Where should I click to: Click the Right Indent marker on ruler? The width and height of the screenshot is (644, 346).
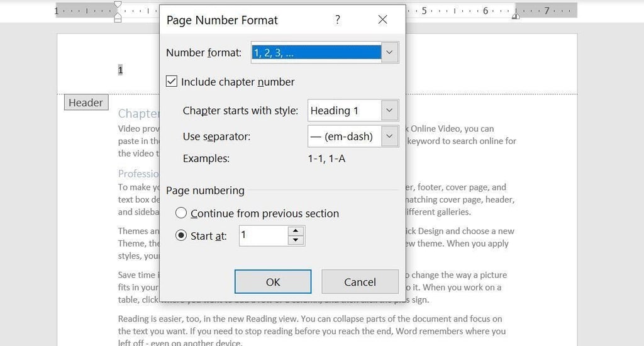516,16
